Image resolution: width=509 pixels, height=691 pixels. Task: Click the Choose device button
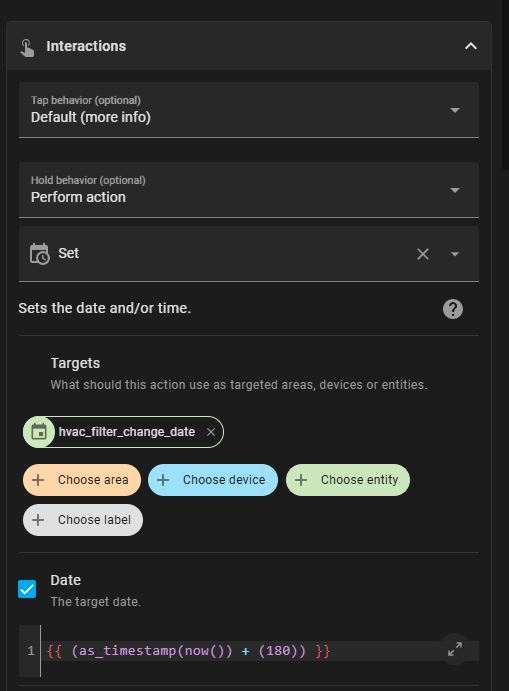(213, 480)
